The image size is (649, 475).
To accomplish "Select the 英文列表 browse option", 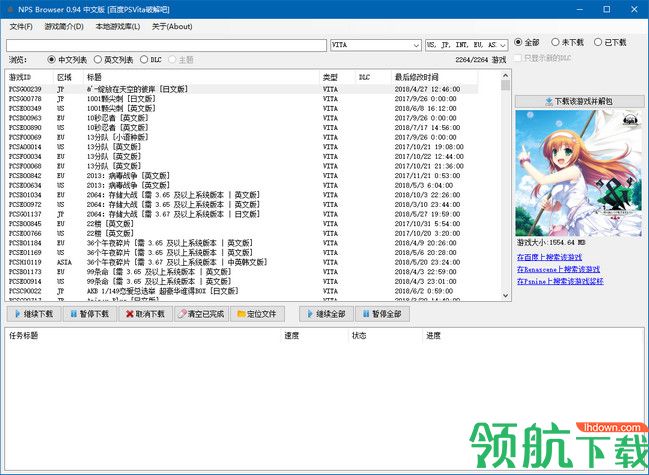I will (x=113, y=60).
